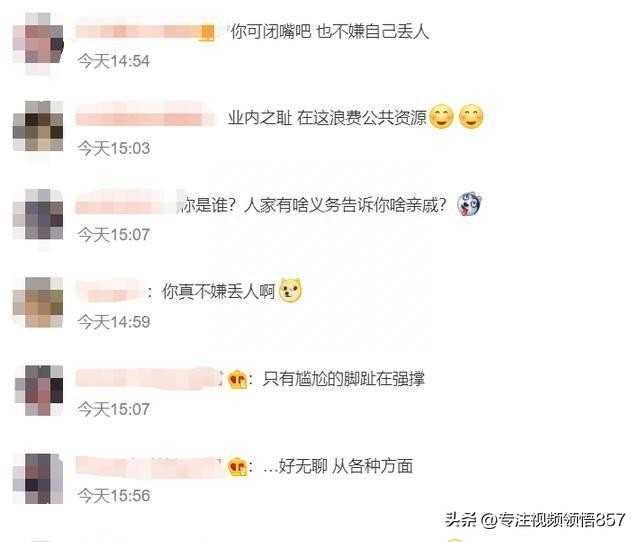
Task: Click member badge before '好无聊'
Action: click(238, 467)
